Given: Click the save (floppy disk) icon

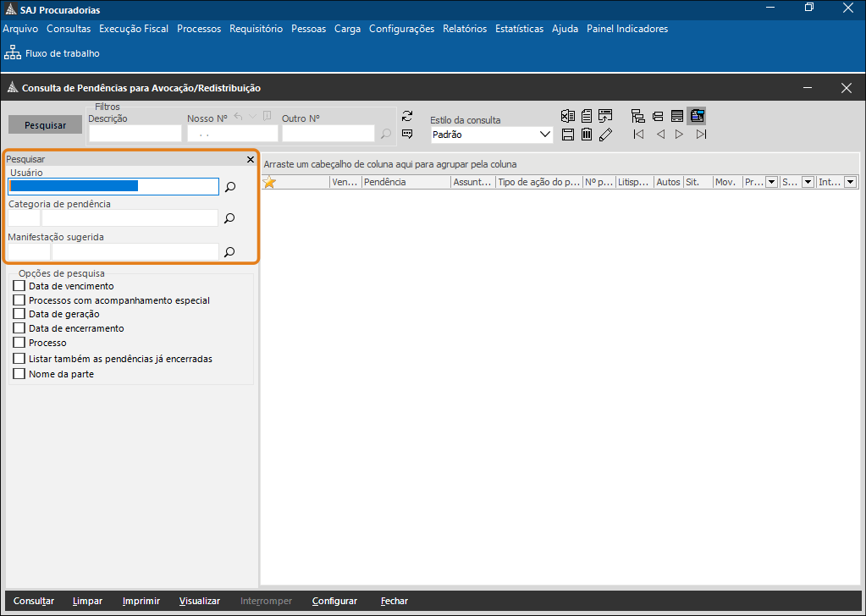Looking at the screenshot, I should [x=568, y=135].
